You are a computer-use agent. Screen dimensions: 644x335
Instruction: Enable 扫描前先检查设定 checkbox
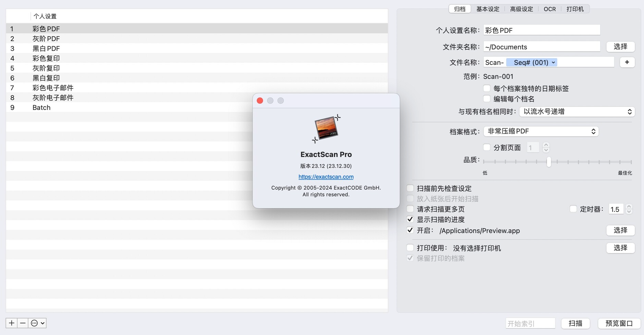click(410, 188)
